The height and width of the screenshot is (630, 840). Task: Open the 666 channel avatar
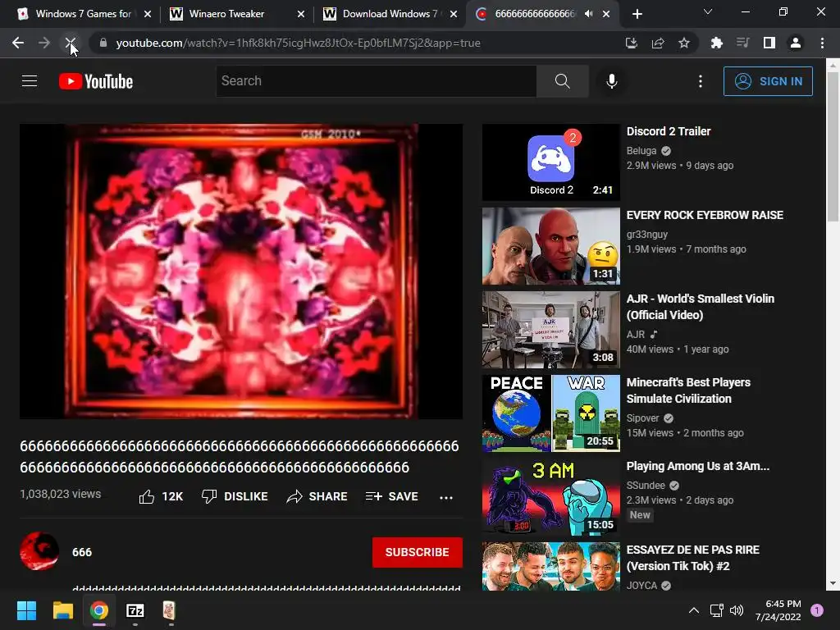point(39,551)
